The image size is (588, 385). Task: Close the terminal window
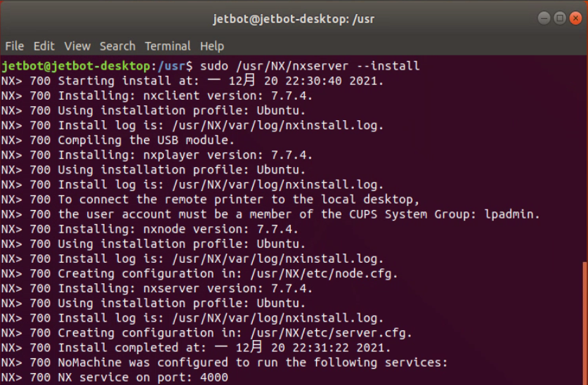[575, 18]
